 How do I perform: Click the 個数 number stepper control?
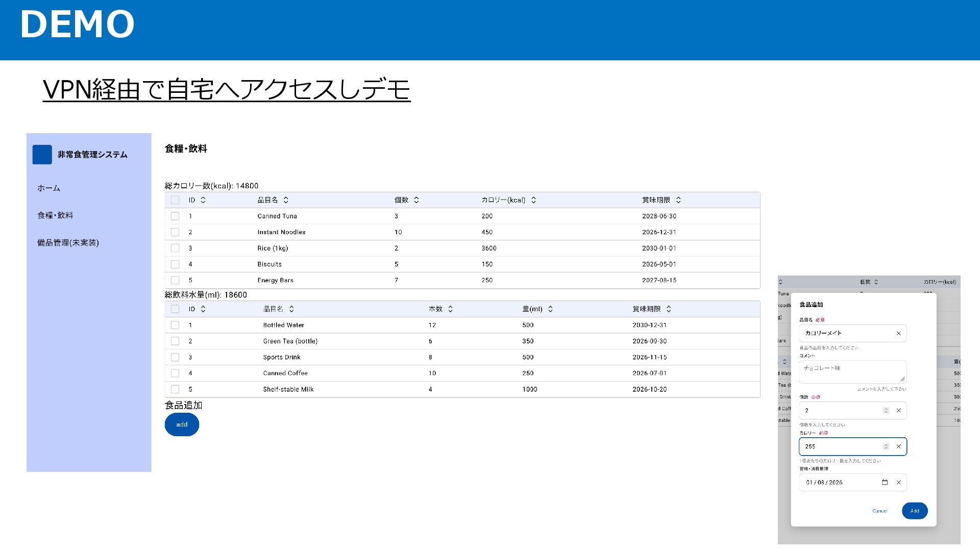[x=886, y=411]
